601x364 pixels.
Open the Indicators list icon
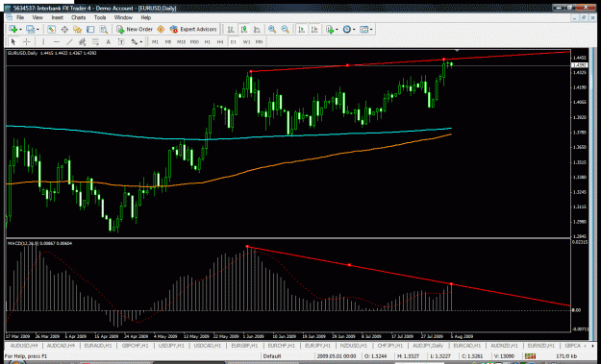pos(329,29)
